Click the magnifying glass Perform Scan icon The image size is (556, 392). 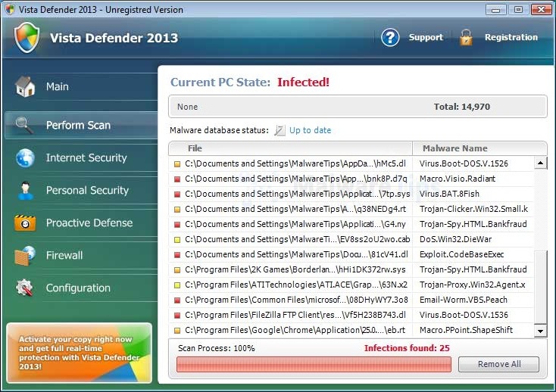click(24, 126)
